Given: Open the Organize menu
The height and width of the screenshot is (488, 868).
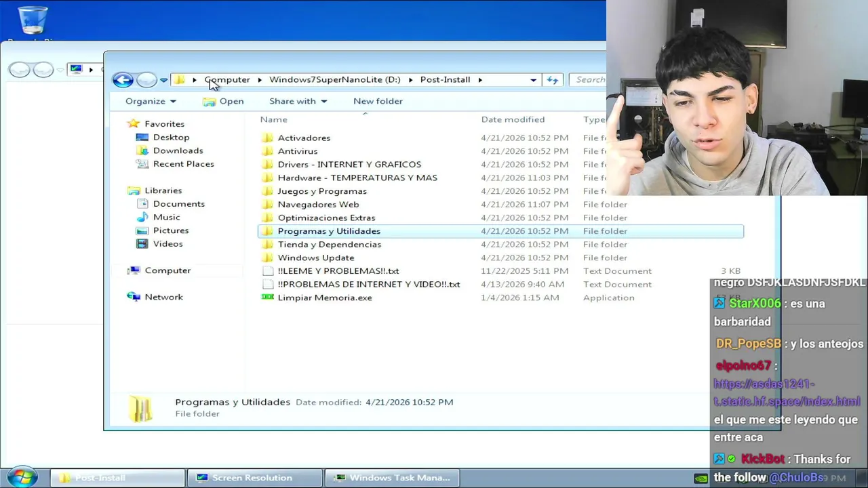Looking at the screenshot, I should pos(151,101).
